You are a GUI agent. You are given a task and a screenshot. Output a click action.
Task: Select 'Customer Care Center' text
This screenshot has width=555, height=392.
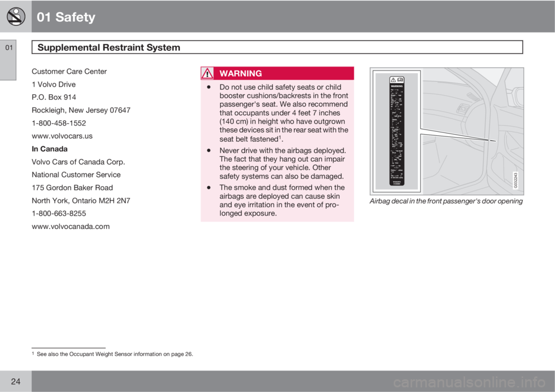tap(69, 72)
